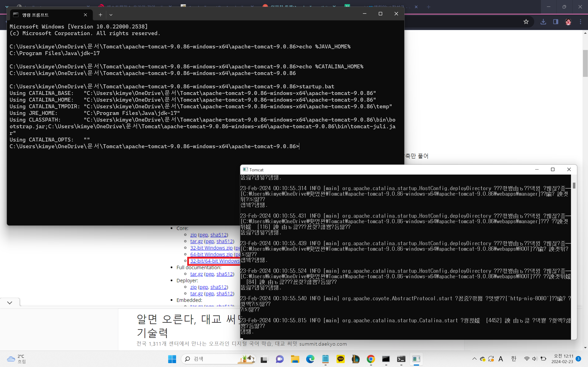This screenshot has height=367, width=588.
Task: Expand terminal profile dropdown arrow
Action: (x=111, y=15)
